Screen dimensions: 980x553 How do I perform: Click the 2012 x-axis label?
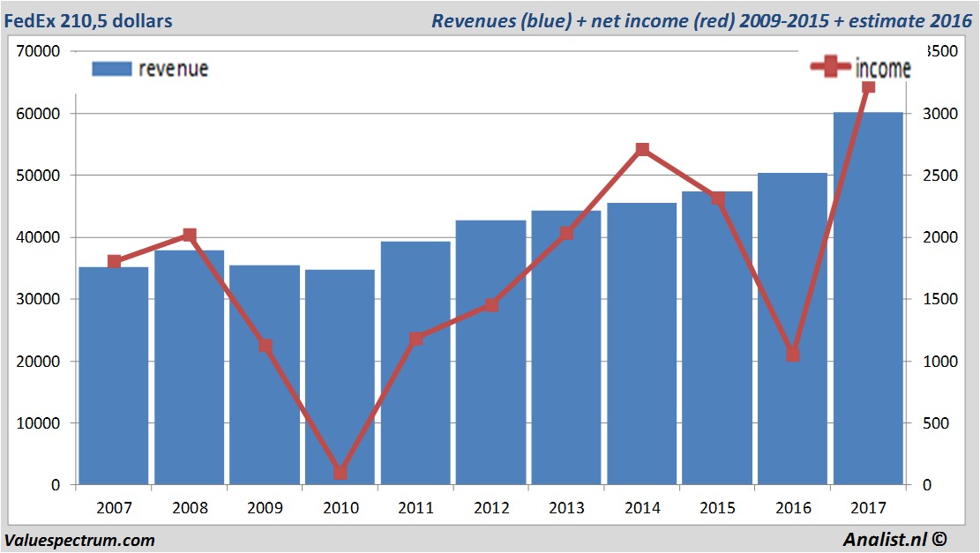click(x=491, y=507)
